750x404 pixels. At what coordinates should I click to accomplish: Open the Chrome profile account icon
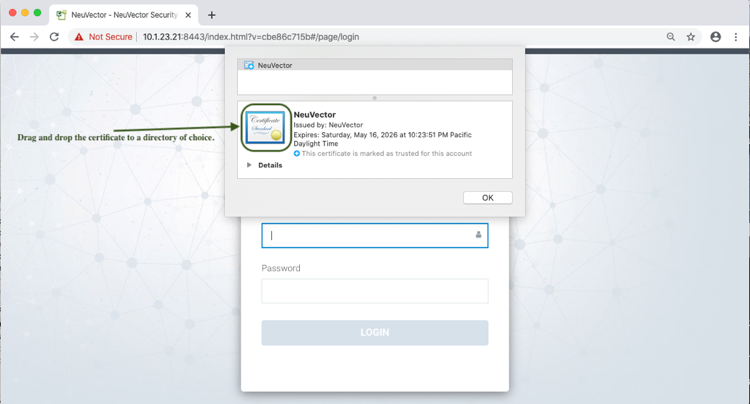pyautogui.click(x=715, y=37)
